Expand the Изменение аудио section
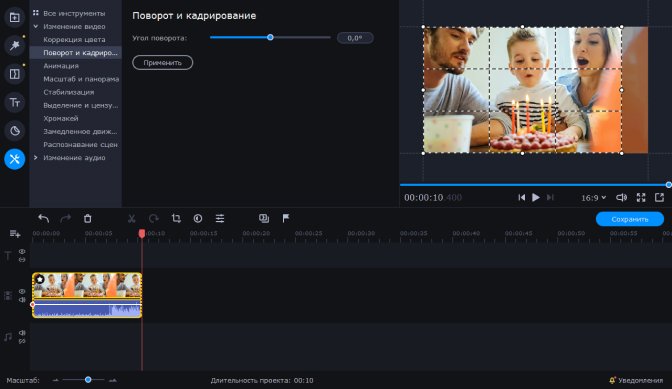The width and height of the screenshot is (672, 389). tap(36, 158)
